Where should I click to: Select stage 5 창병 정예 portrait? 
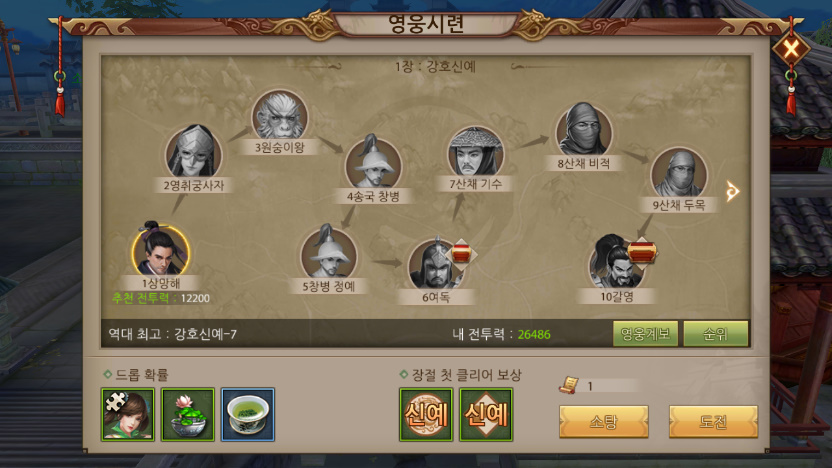click(x=328, y=254)
